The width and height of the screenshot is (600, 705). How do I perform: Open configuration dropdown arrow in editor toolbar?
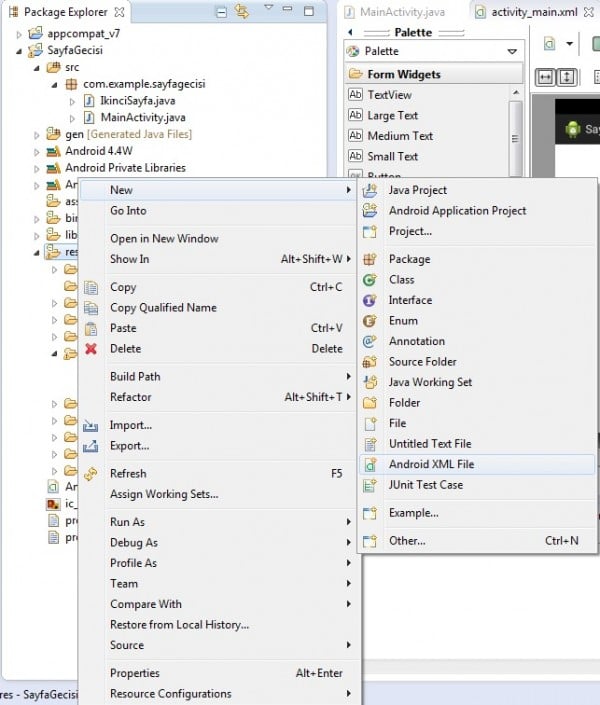pyautogui.click(x=569, y=44)
